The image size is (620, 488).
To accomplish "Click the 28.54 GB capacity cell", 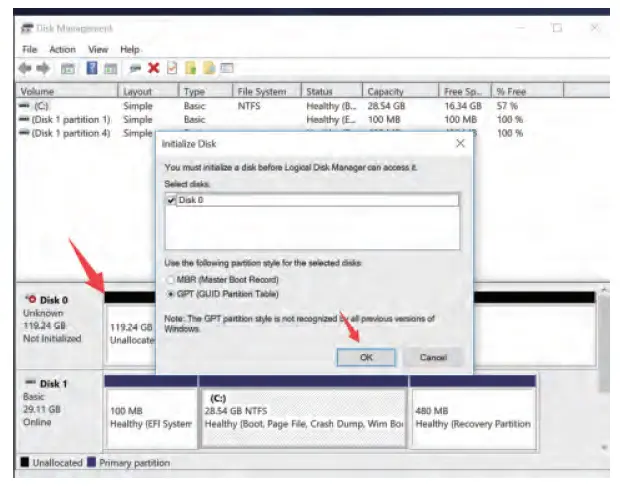I will (x=386, y=106).
